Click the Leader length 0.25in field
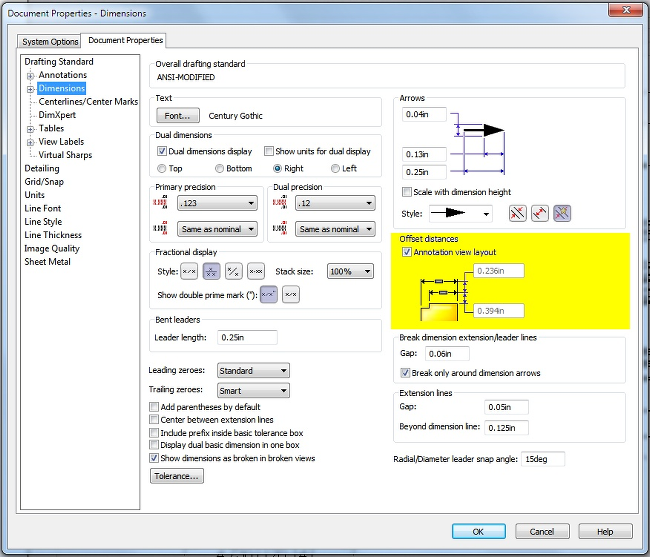650x557 pixels. [x=247, y=337]
